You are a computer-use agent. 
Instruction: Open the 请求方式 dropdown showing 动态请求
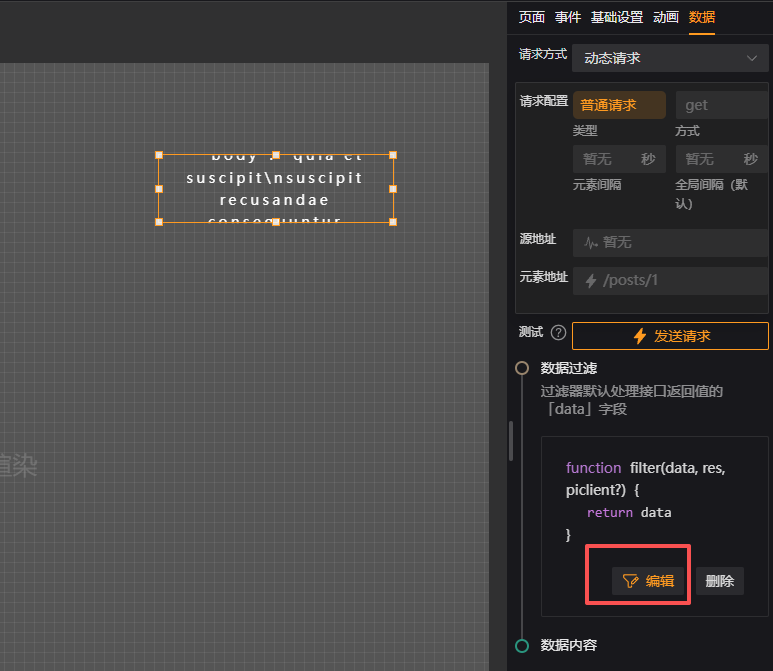tap(670, 58)
